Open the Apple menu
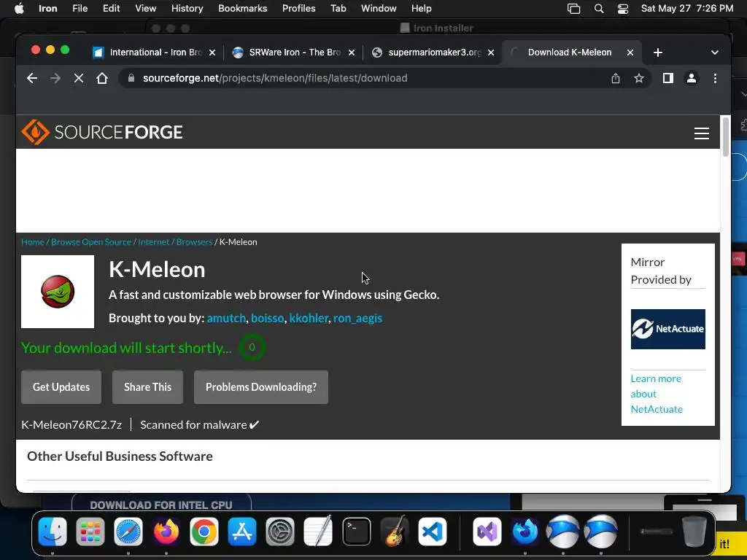747x560 pixels. (x=19, y=9)
